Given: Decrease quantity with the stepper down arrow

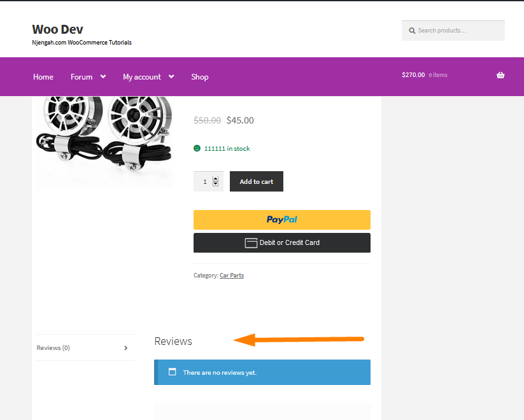Looking at the screenshot, I should [x=216, y=184].
